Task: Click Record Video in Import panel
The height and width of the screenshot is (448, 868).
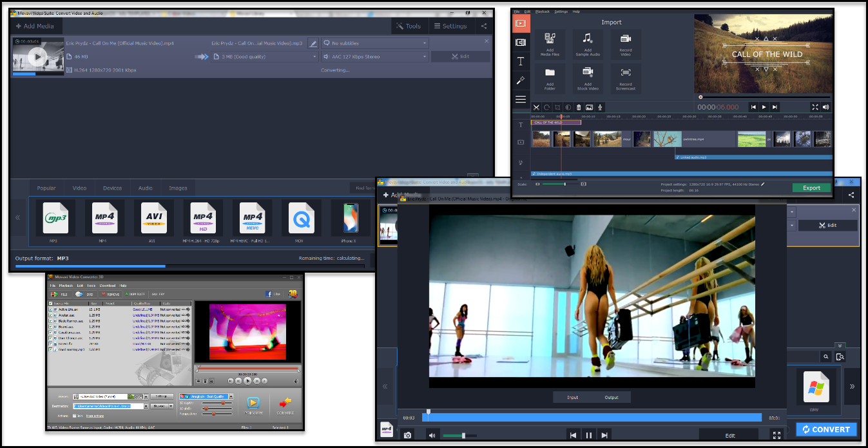Action: click(626, 44)
